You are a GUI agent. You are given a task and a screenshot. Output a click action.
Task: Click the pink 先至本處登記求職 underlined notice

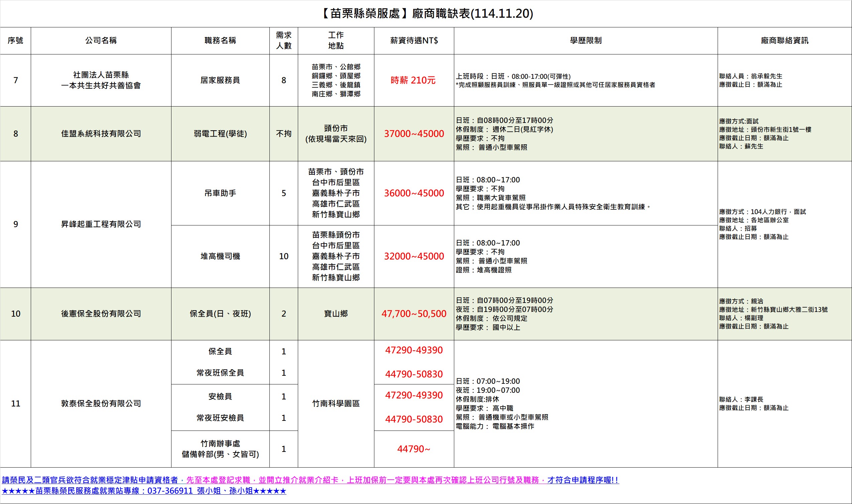[218, 480]
